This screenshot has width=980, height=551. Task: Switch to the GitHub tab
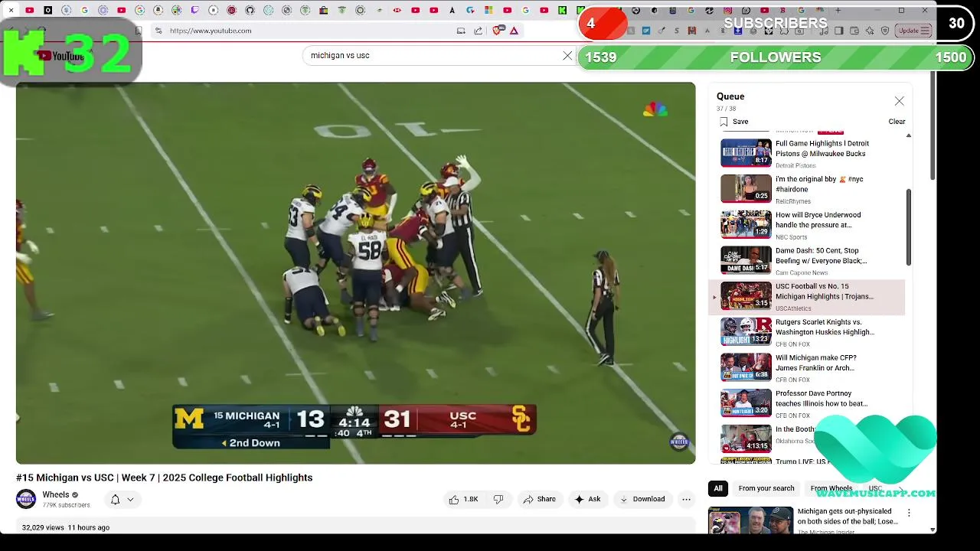tap(250, 10)
